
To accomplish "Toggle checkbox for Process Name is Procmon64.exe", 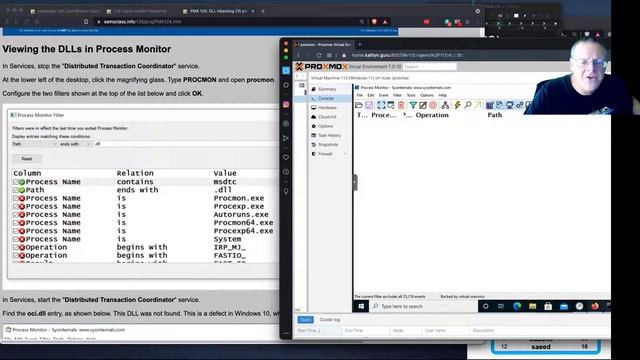I will point(16,223).
